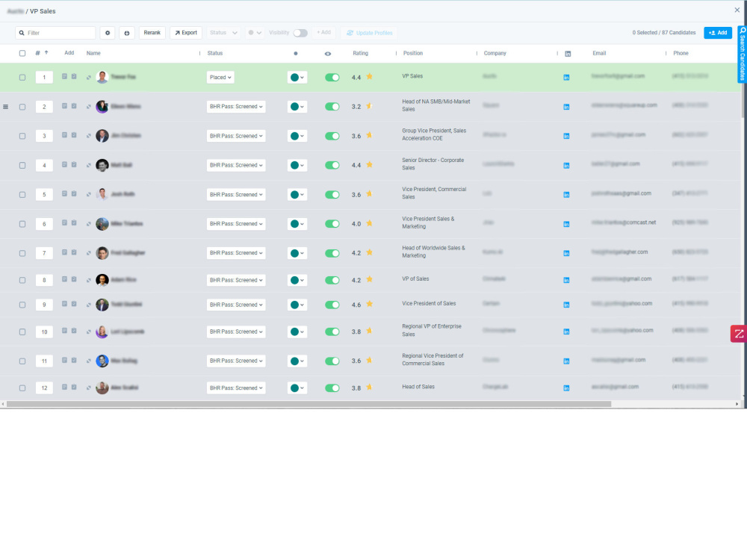Toggle visibility switch for row 1
Screen dimensions: 747x560
tap(332, 77)
